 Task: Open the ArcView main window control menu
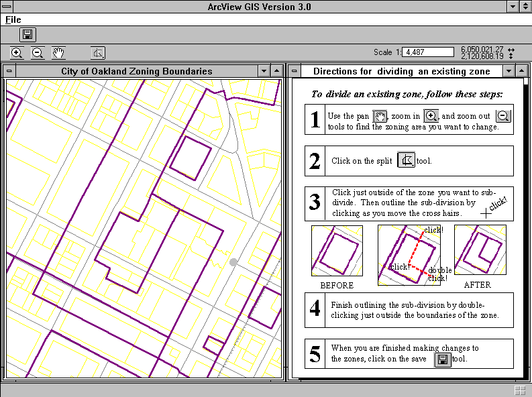[x=7, y=7]
